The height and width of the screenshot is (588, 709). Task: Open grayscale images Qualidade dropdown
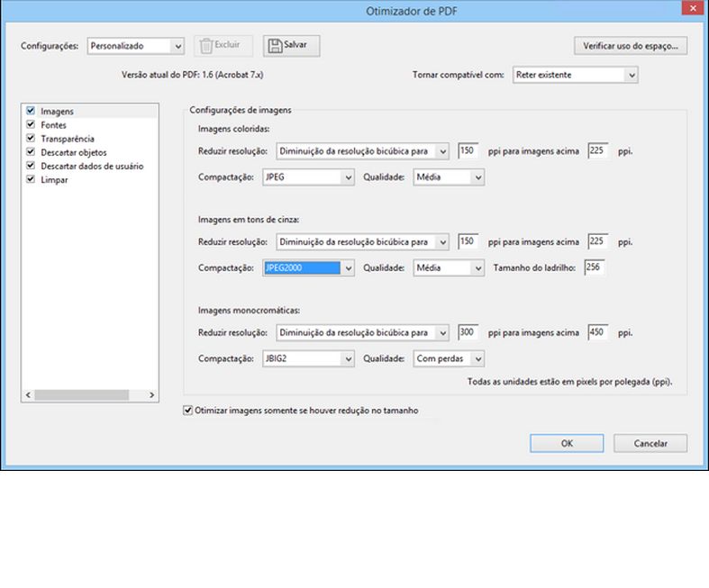[449, 268]
